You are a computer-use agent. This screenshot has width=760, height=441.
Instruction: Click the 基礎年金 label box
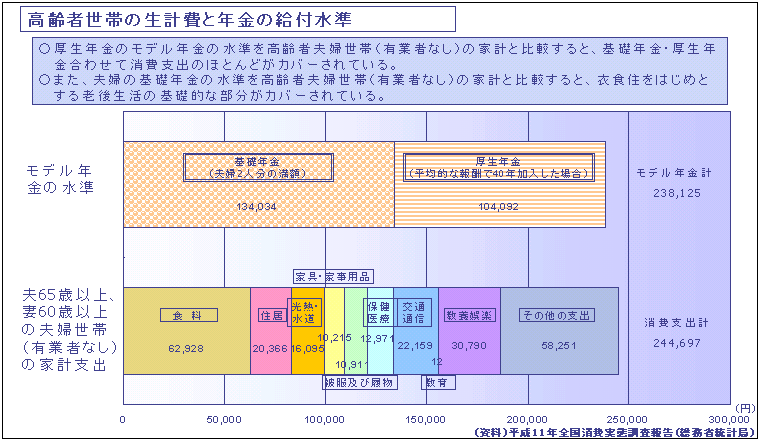coord(257,167)
